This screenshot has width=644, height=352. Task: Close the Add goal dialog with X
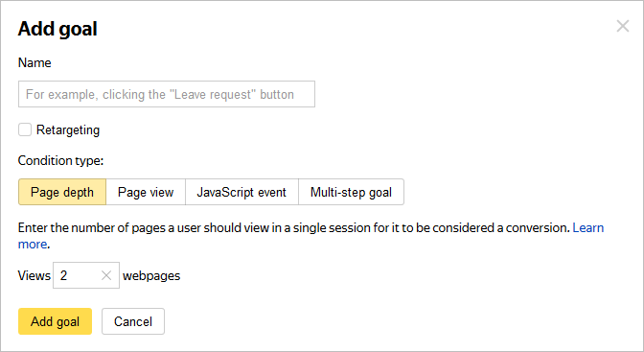[x=623, y=26]
